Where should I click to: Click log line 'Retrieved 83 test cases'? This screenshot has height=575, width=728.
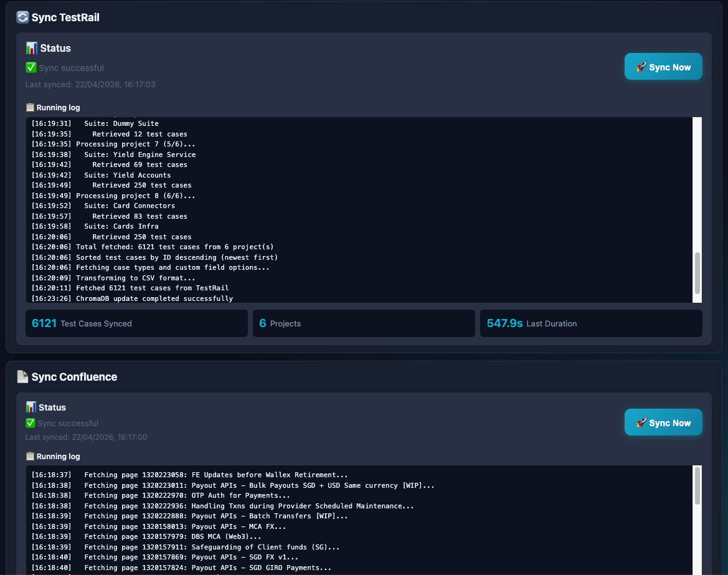click(x=110, y=216)
